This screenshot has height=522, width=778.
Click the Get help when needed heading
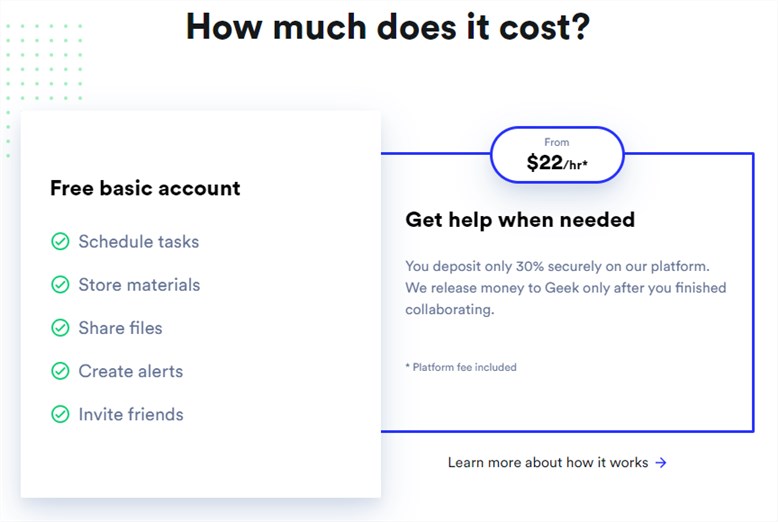pos(520,220)
